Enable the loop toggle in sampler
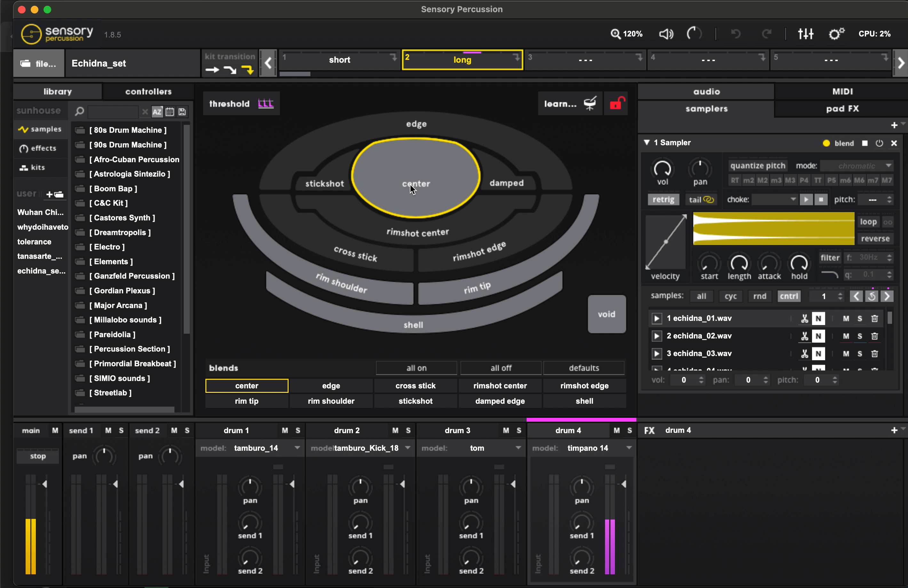Viewport: 908px width, 588px height. click(x=868, y=222)
